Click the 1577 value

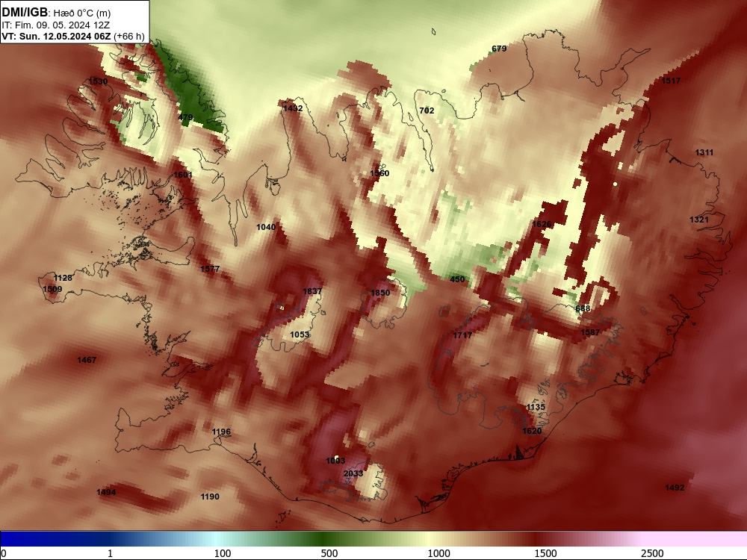[x=210, y=269]
